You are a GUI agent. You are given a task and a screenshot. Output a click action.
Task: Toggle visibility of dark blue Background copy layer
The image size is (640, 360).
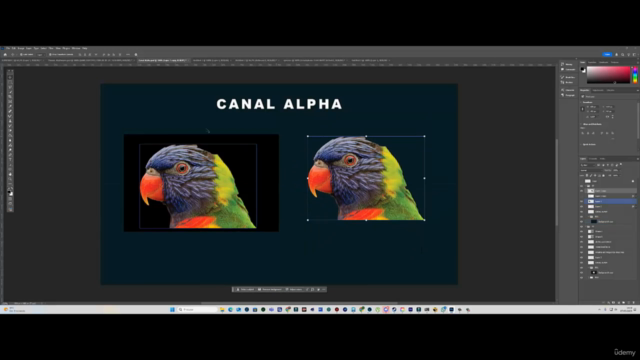click(582, 222)
